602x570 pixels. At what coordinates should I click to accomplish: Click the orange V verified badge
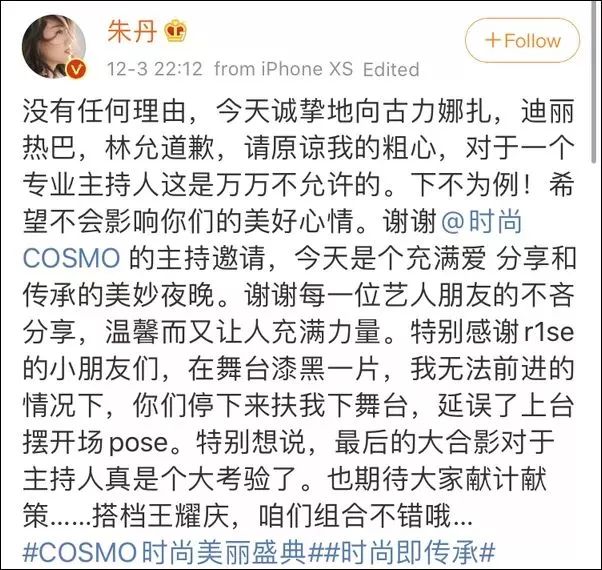[76, 69]
